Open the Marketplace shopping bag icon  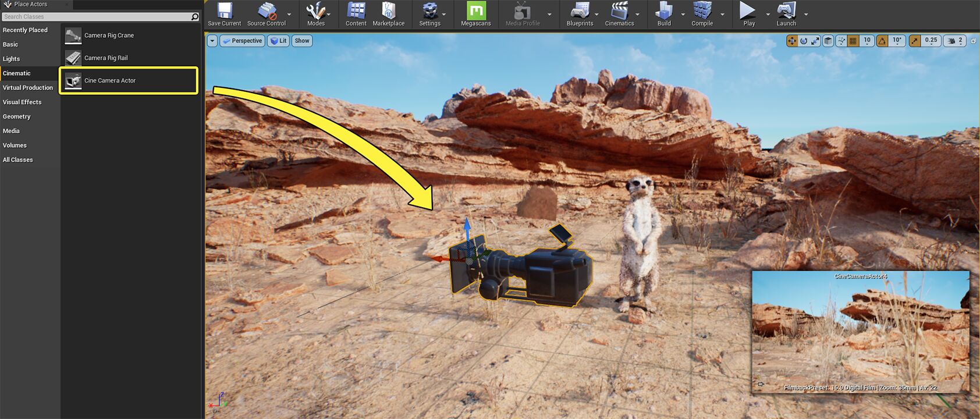click(x=388, y=10)
